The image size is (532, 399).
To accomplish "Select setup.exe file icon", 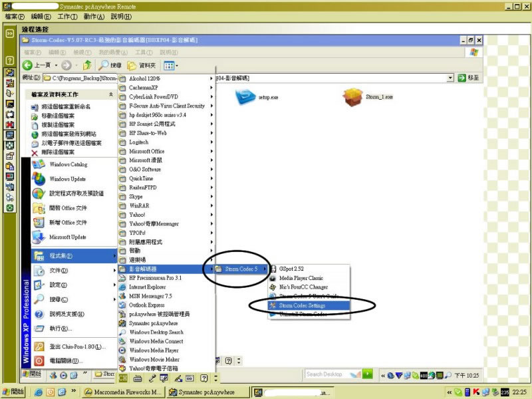I will pos(245,96).
